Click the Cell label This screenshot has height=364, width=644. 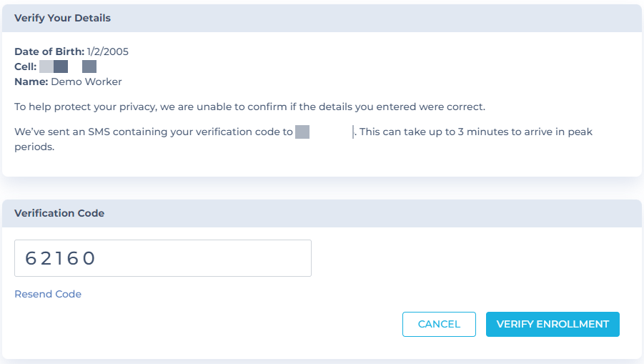pos(26,67)
